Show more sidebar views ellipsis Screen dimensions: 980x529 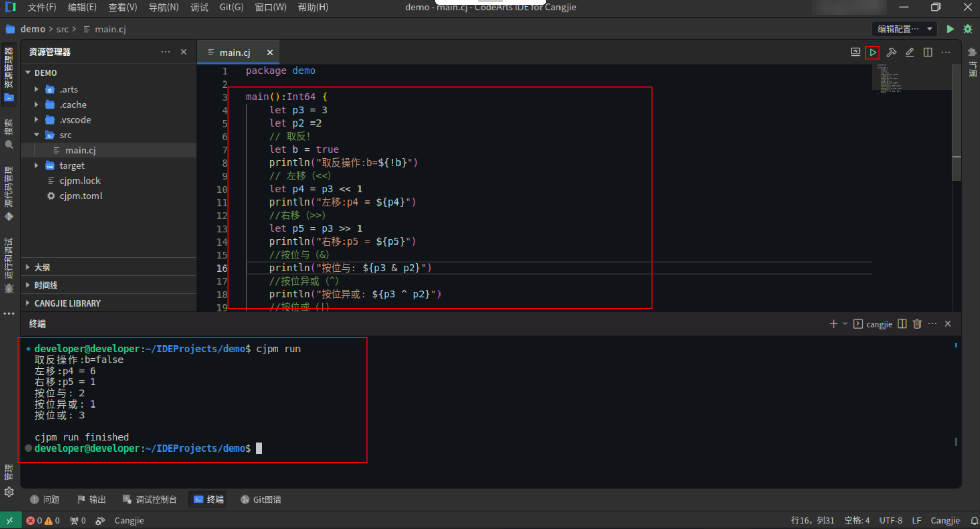pyautogui.click(x=9, y=313)
